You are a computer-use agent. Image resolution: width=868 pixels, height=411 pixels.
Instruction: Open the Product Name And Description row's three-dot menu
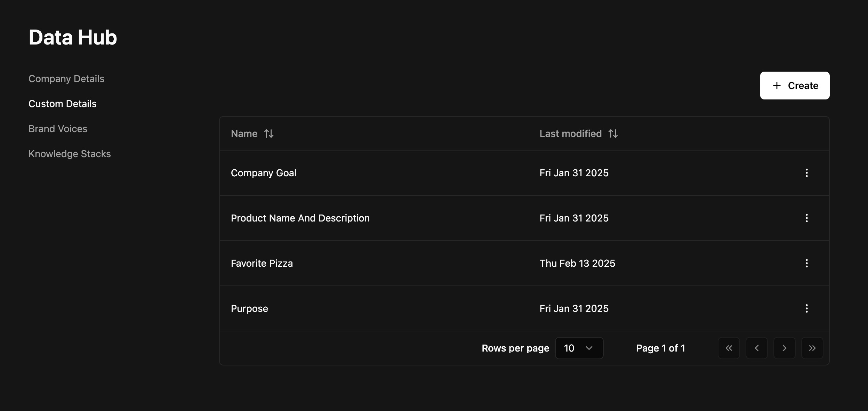(x=806, y=218)
